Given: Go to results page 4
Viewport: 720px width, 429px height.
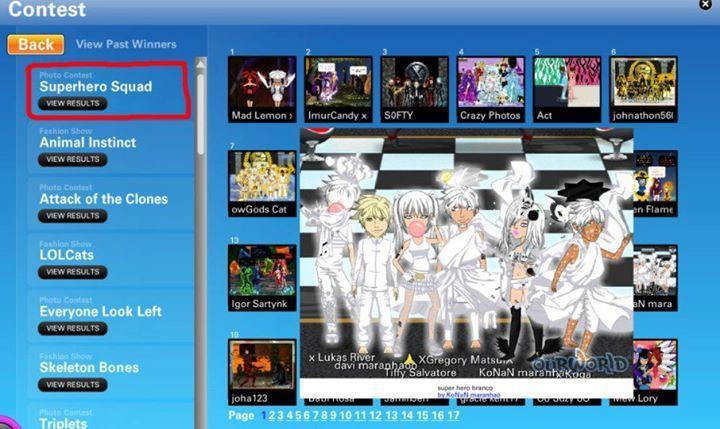Looking at the screenshot, I should tap(289, 416).
